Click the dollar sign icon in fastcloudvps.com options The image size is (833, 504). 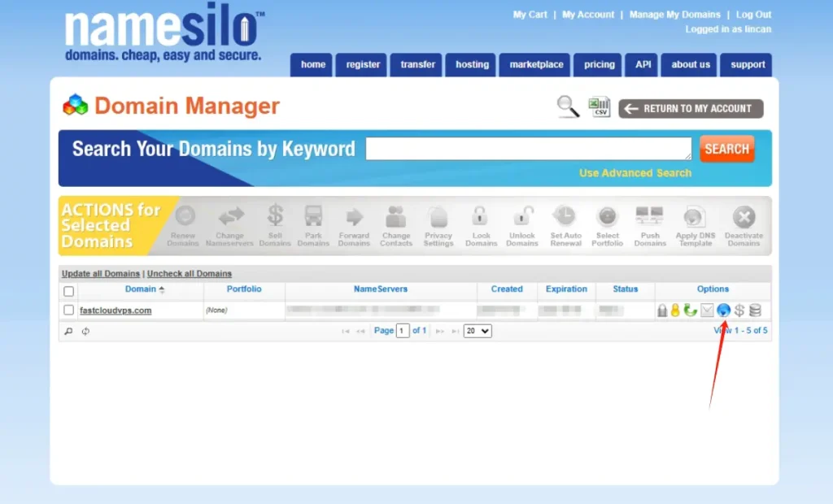point(739,311)
